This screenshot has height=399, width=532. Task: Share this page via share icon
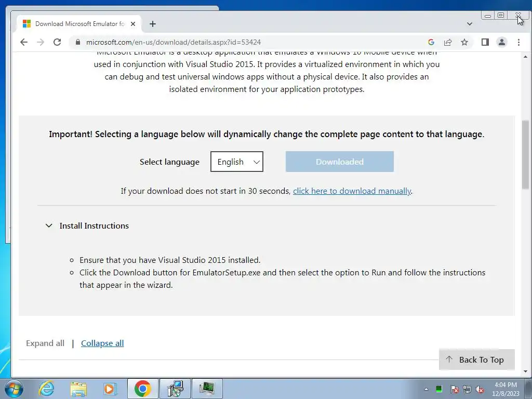[448, 42]
